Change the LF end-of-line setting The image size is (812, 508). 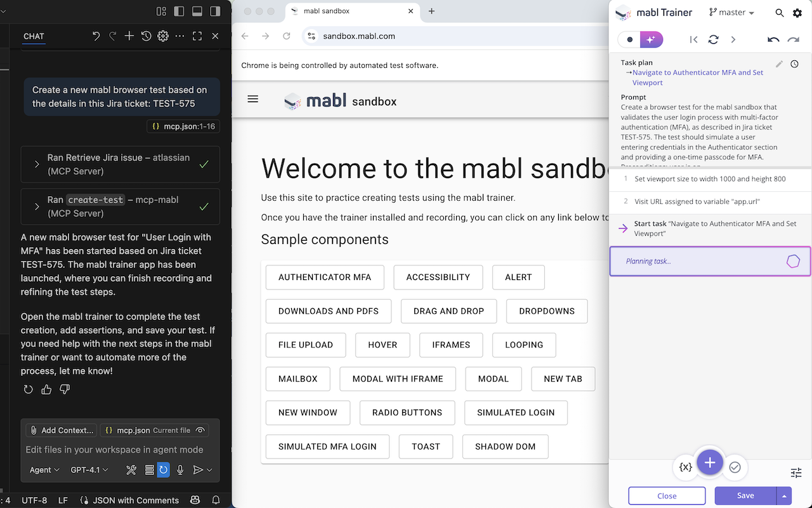click(x=63, y=500)
